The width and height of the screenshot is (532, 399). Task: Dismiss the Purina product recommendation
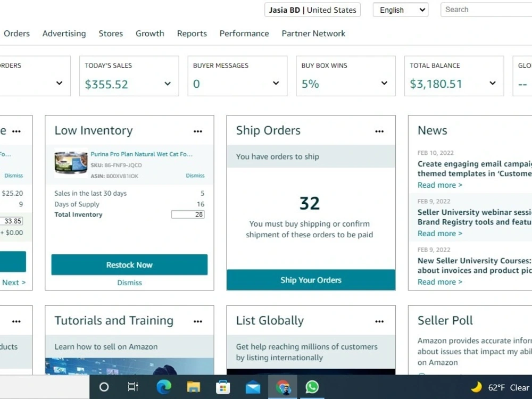[195, 176]
